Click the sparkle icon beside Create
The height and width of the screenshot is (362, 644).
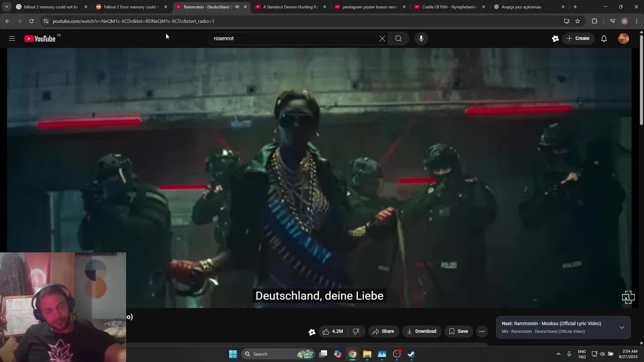click(x=555, y=39)
